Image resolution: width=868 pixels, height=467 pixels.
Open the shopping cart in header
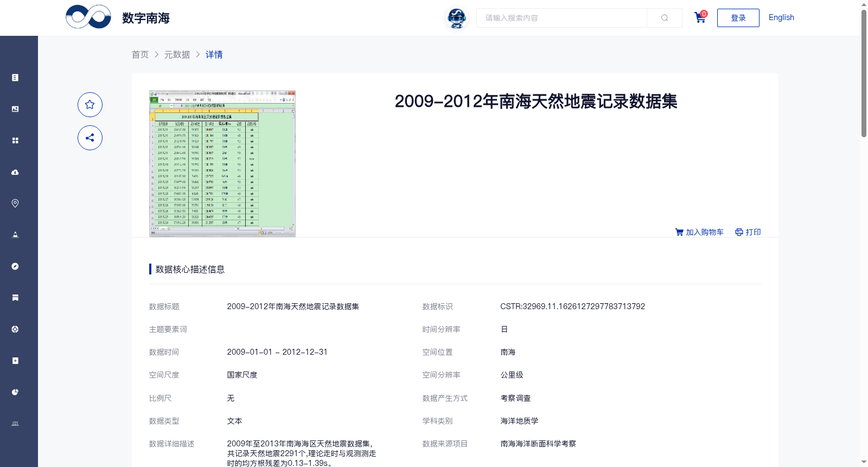pos(700,17)
